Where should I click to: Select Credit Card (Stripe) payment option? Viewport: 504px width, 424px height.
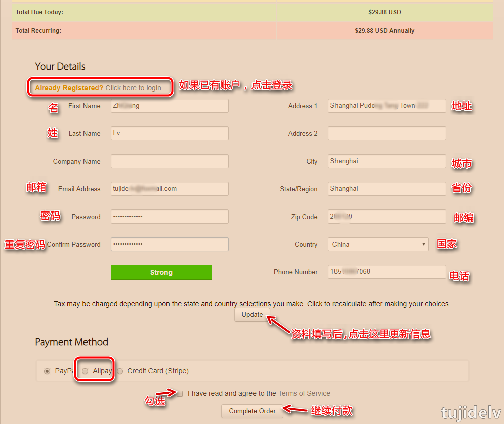coord(120,371)
